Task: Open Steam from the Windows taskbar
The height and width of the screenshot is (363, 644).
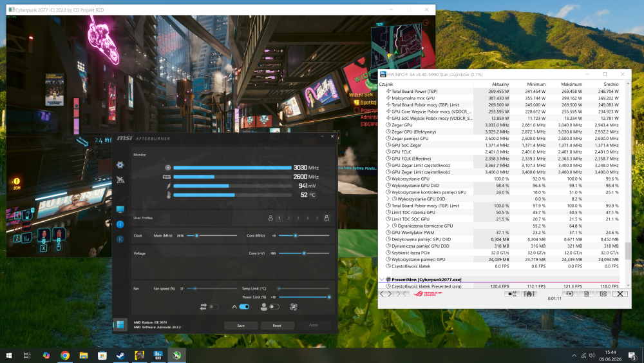Action: coord(121,355)
